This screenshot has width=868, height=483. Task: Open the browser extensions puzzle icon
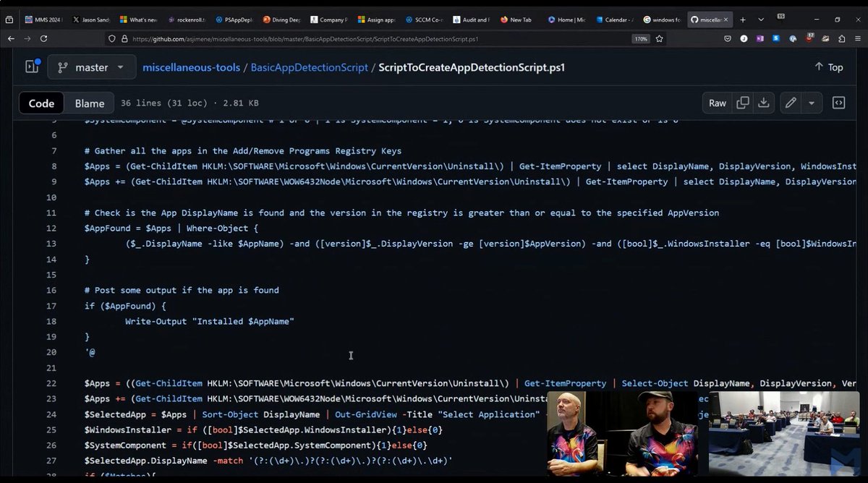point(842,38)
